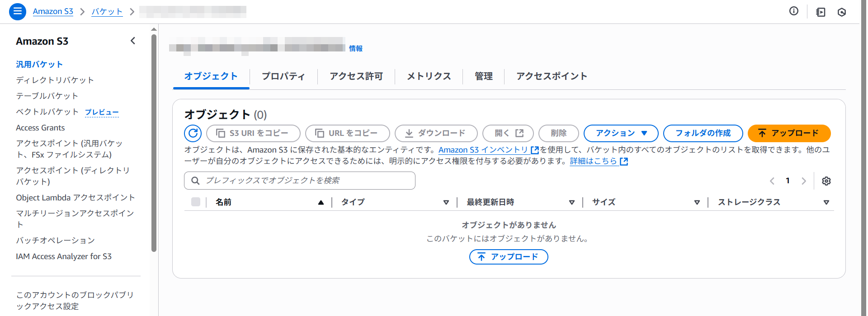Click the sidebar vertical scrollbar
Viewport: 868px width, 316px height.
point(154,144)
